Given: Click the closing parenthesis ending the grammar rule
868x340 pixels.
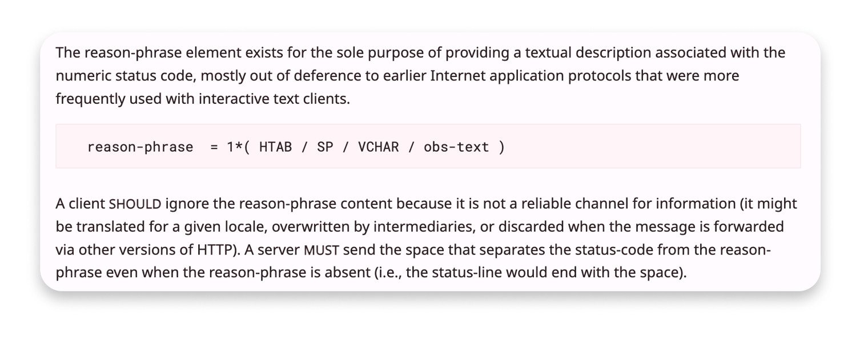Looking at the screenshot, I should [x=501, y=147].
